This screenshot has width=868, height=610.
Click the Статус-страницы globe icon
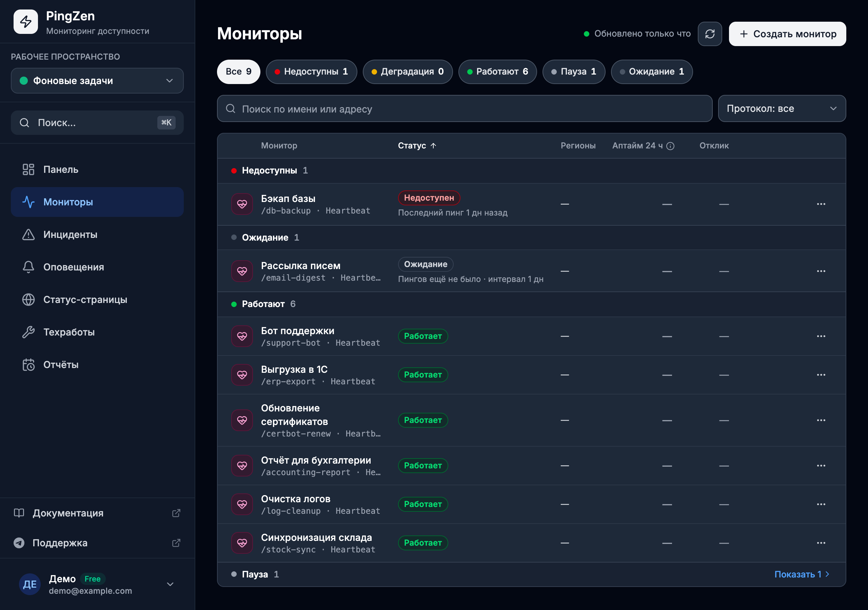pyautogui.click(x=28, y=299)
